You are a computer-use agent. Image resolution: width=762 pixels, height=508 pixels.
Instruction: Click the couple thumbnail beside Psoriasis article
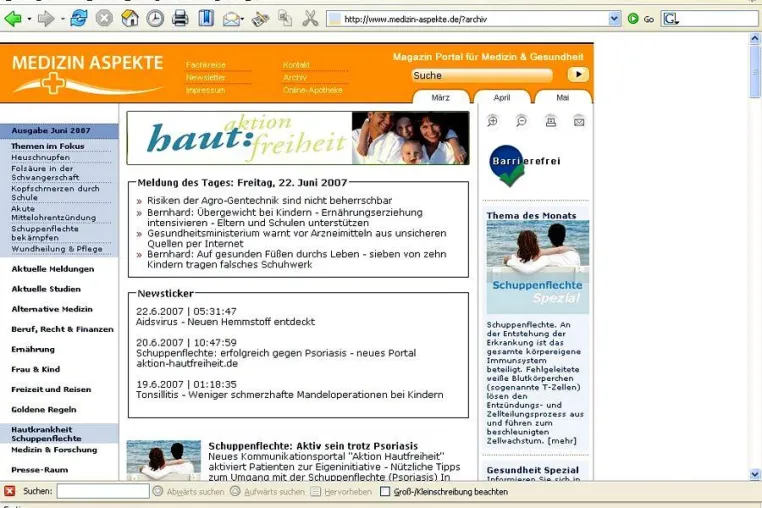(x=164, y=460)
